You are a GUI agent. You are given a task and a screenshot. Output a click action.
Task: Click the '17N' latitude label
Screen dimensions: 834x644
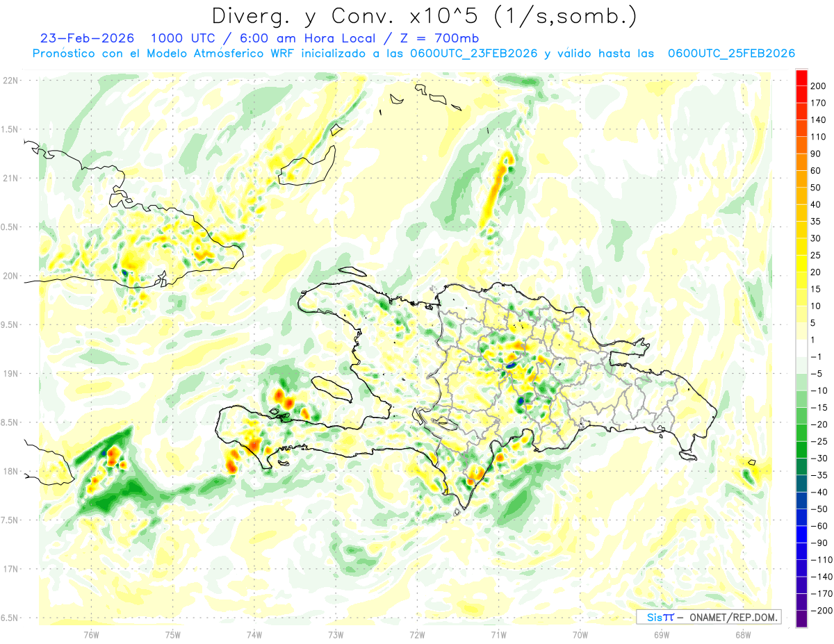click(10, 569)
